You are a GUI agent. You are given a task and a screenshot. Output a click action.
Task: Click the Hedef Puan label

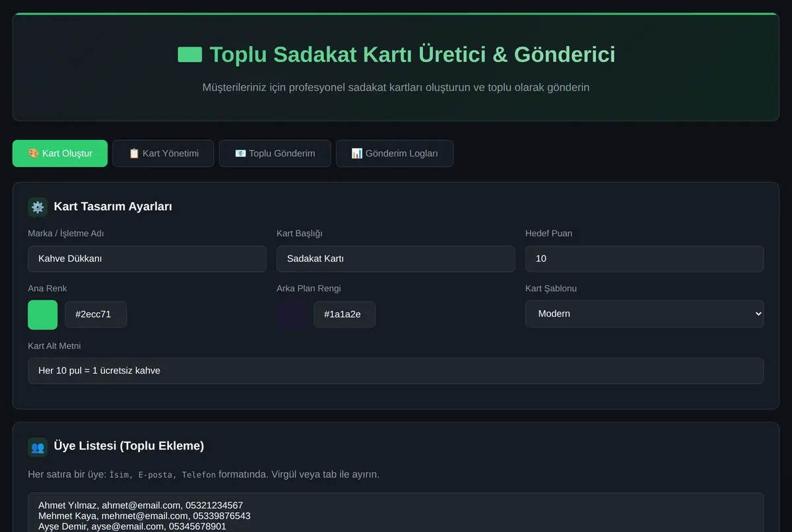(548, 233)
